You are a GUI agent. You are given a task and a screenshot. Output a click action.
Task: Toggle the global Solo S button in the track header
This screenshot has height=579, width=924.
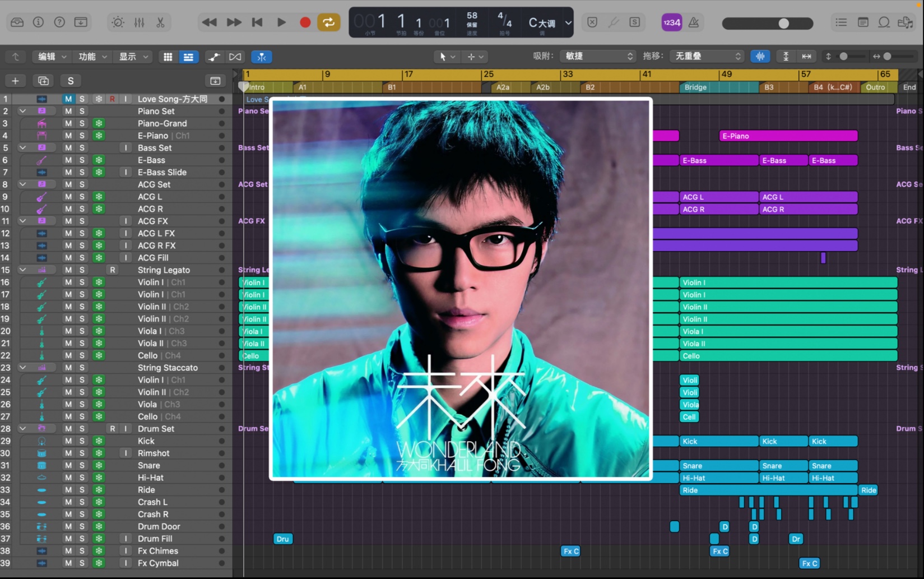pyautogui.click(x=71, y=81)
